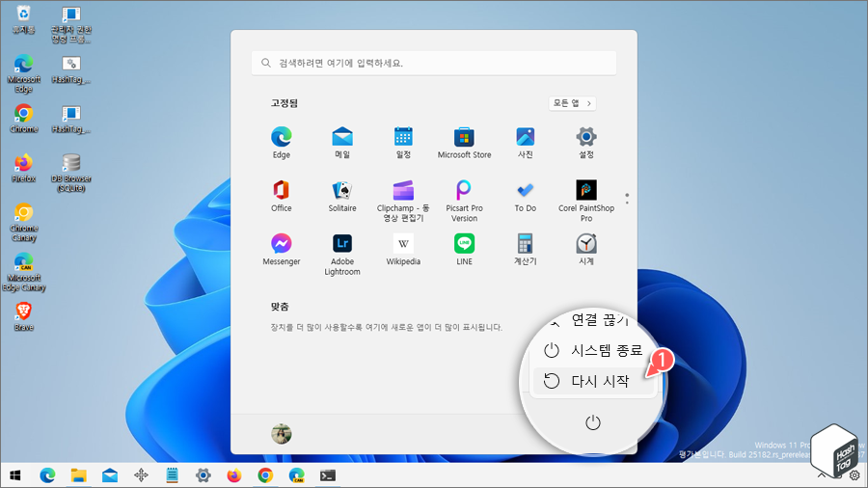The width and height of the screenshot is (868, 488).
Task: Open Picsart Pro Version
Action: pyautogui.click(x=465, y=201)
